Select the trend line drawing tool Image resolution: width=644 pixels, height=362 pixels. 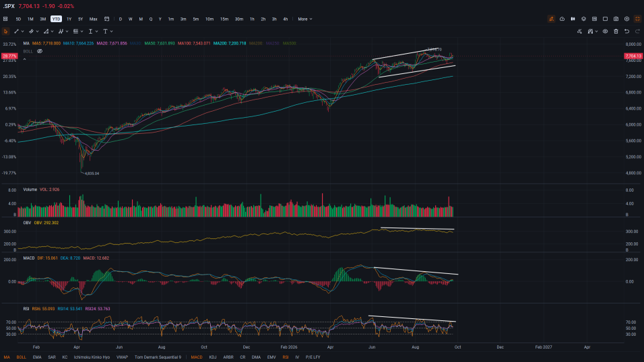[x=16, y=31]
